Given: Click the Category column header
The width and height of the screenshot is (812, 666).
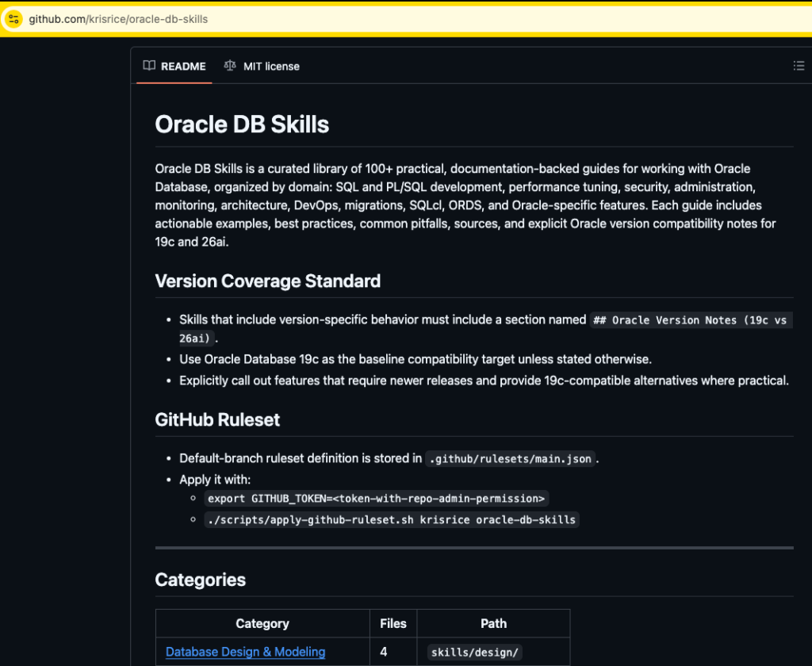Looking at the screenshot, I should point(262,623).
